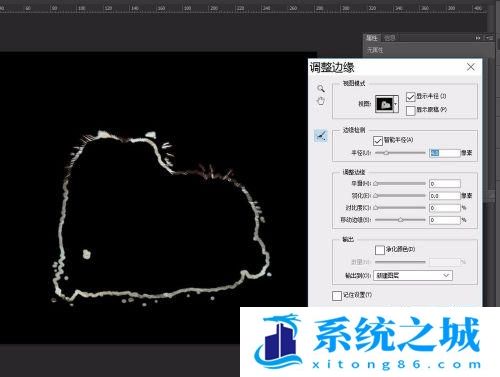Collapse the Properties panel with double-arrow icon
The image size is (500, 377).
478,38
